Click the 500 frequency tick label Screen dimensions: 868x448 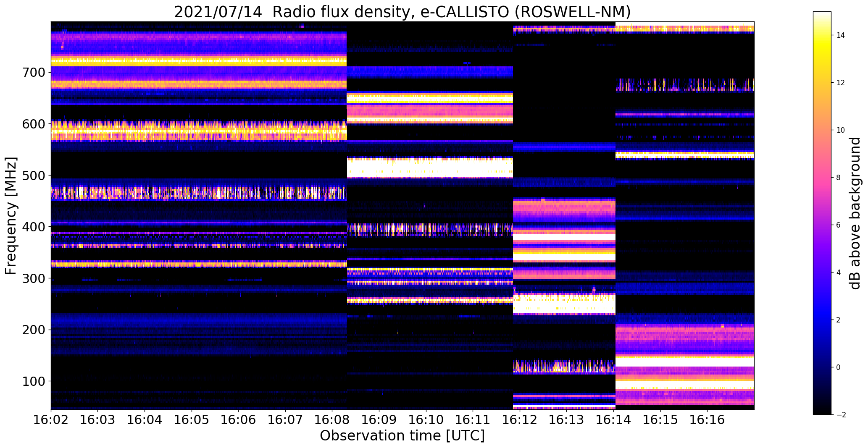[33, 176]
